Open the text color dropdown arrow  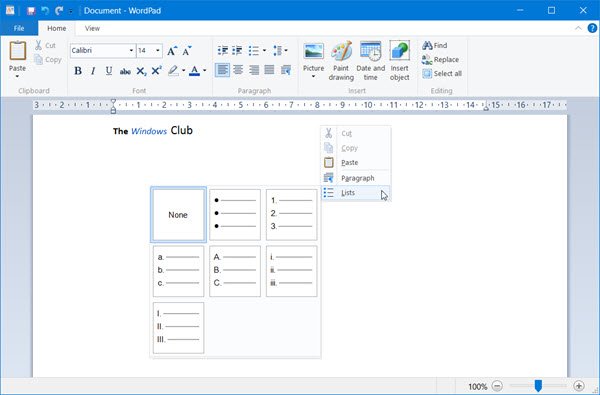click(x=205, y=71)
